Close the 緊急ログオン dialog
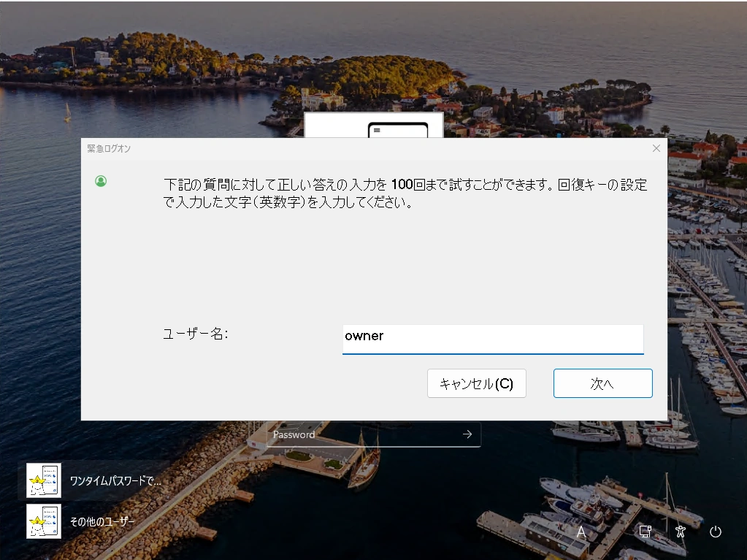 pos(656,148)
